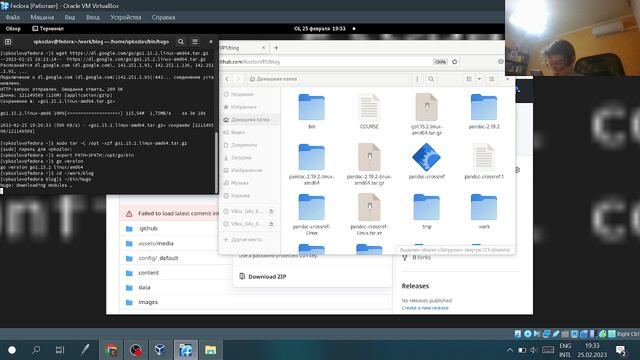Click the browser zoom level indicator
The image size is (640, 360).
click(440, 62)
